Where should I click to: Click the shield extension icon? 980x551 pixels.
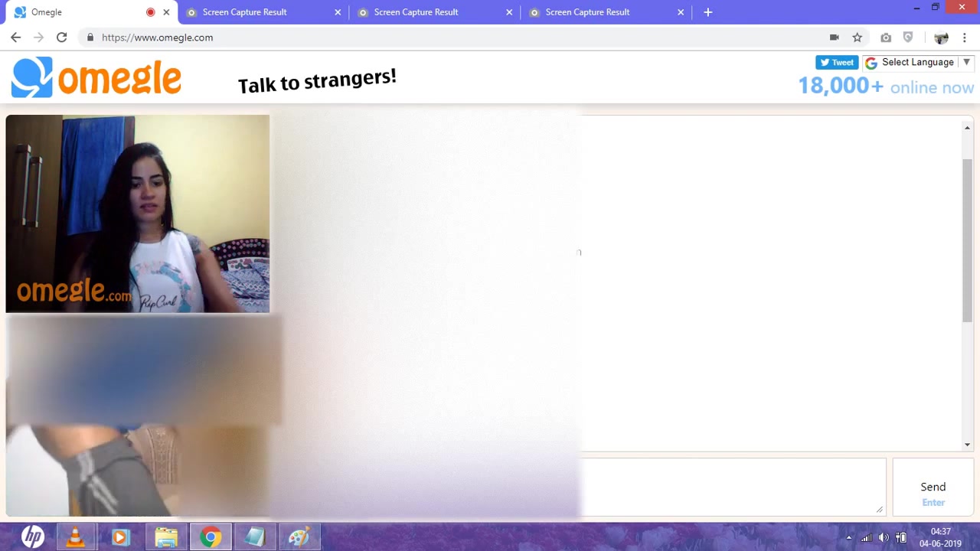[x=908, y=37]
